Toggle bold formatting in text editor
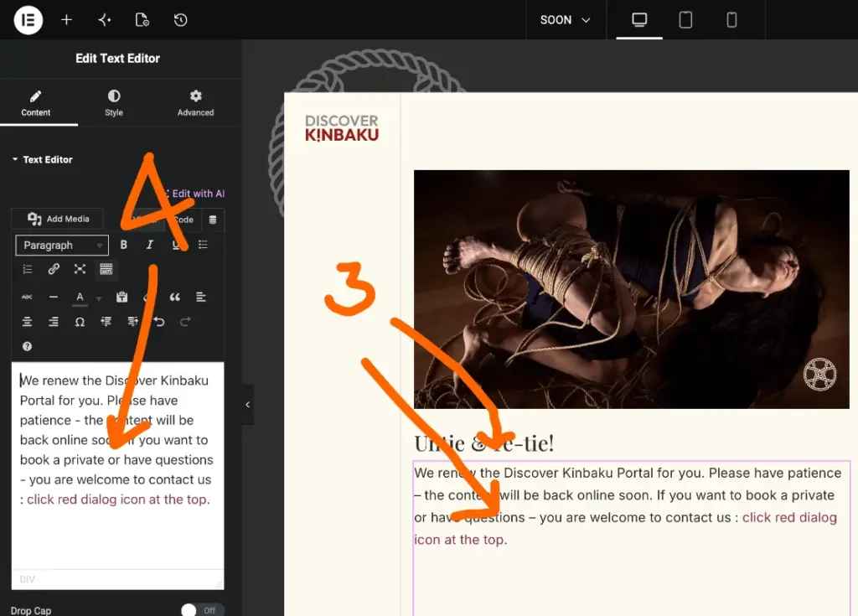The image size is (858, 616). pyautogui.click(x=124, y=245)
